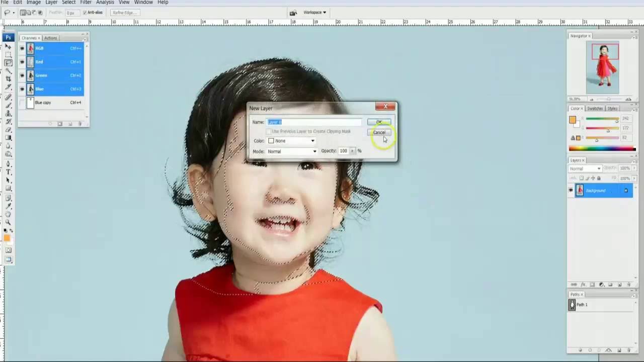Open the Opacity arrow in New Layer dialog
This screenshot has width=644, height=362.
click(x=352, y=151)
